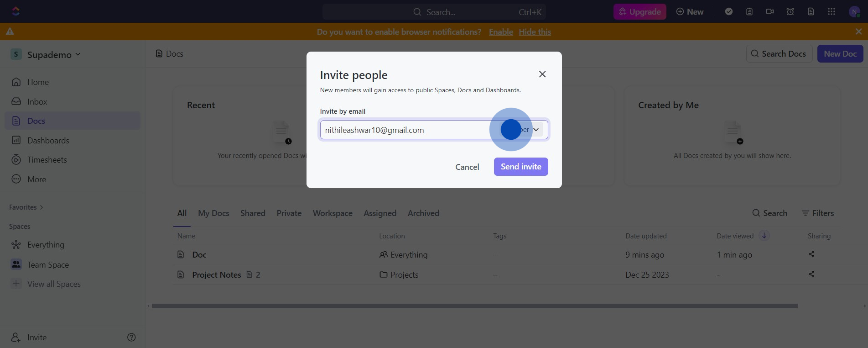The image size is (868, 348).
Task: Click the horizontal scrollbar below docs list
Action: pos(474,306)
